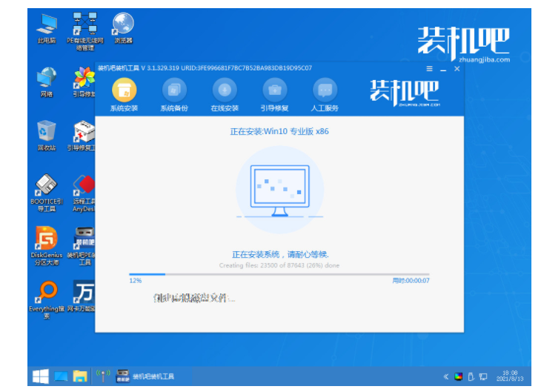
Task: Open File Explorer from the taskbar
Action: [x=80, y=376]
